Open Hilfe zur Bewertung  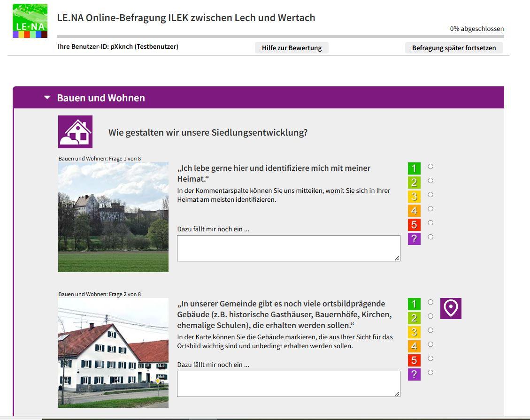(292, 48)
